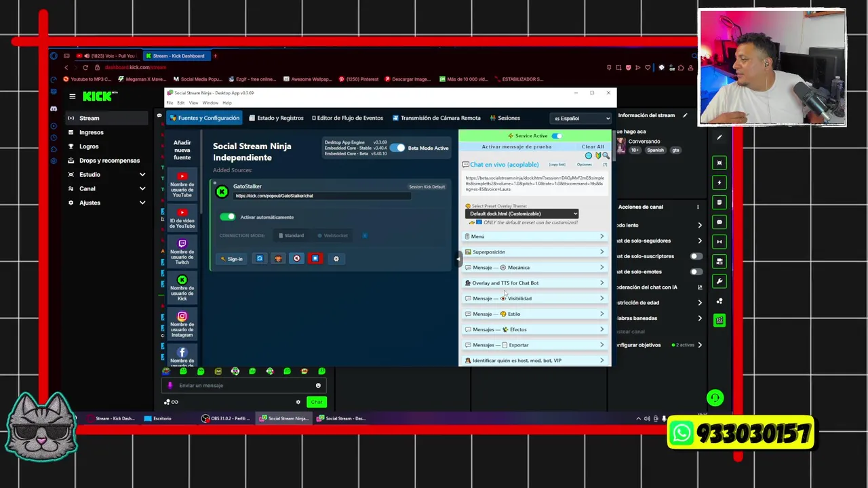This screenshot has width=868, height=488.
Task: Add a YouTube username source
Action: (x=182, y=185)
